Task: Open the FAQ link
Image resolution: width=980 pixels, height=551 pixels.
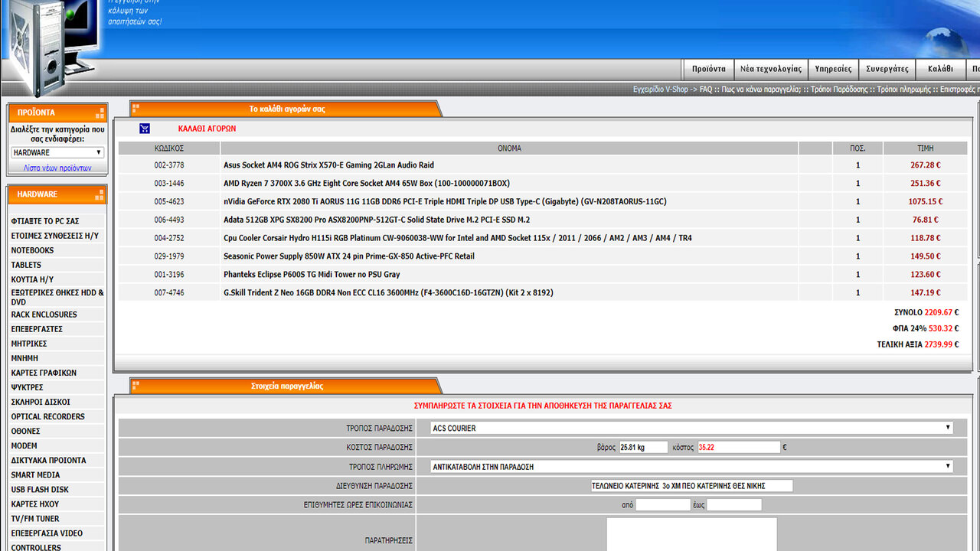Action: pyautogui.click(x=705, y=90)
